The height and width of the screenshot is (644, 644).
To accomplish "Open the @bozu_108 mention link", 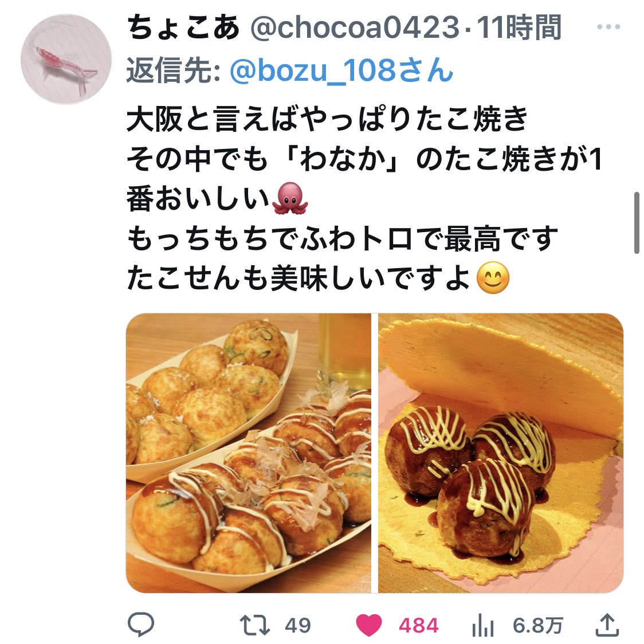I will click(x=341, y=70).
